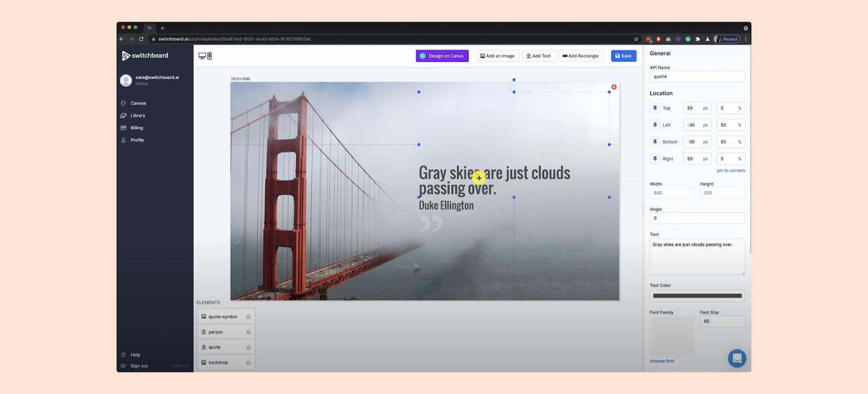This screenshot has height=394, width=868.
Task: Toggle lock on quote element
Action: 248,347
